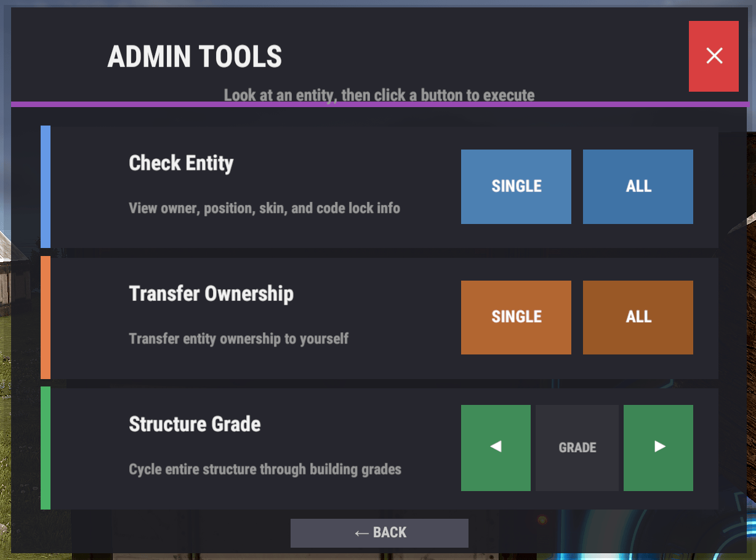The height and width of the screenshot is (560, 756).
Task: Select the Check Entity section heading
Action: click(x=180, y=162)
